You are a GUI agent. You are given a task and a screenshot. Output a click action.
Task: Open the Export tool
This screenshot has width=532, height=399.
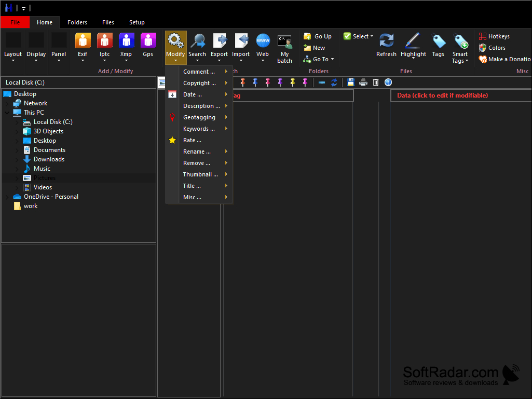[219, 47]
